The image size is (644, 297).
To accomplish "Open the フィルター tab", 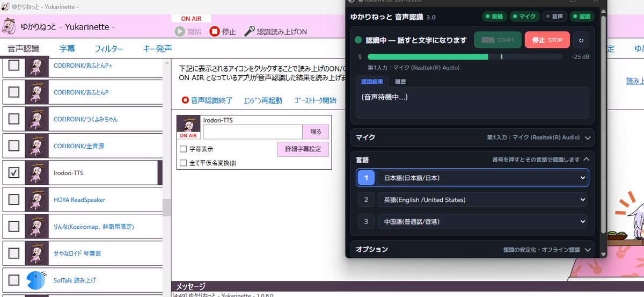I will point(109,49).
